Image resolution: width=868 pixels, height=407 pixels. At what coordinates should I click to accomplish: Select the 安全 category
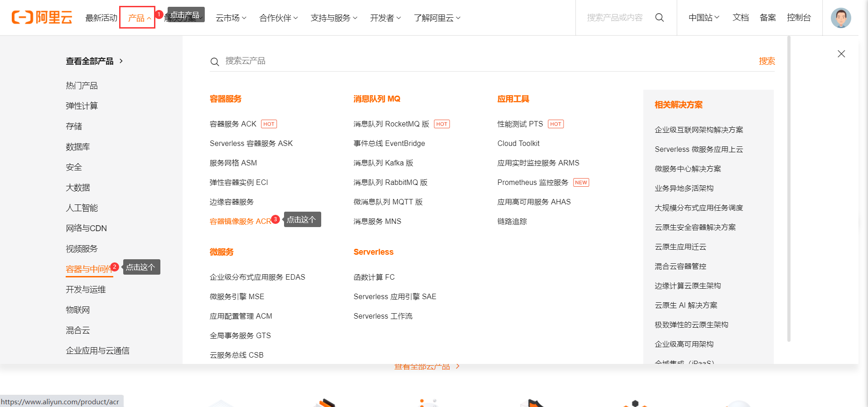[74, 167]
